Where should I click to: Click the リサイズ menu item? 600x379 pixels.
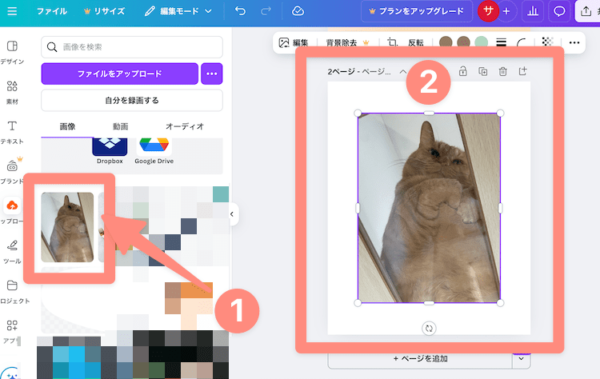click(104, 11)
